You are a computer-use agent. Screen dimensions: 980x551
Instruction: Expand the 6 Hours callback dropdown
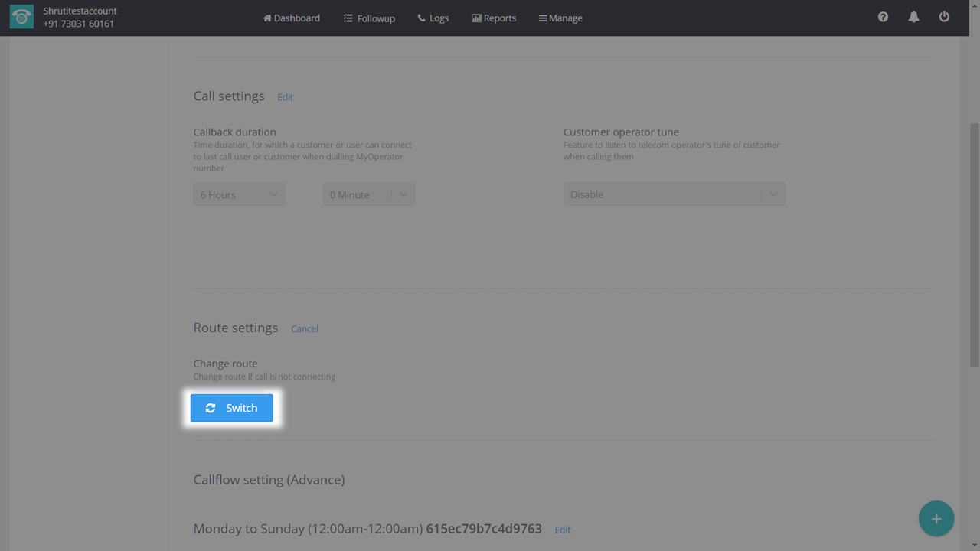click(239, 194)
